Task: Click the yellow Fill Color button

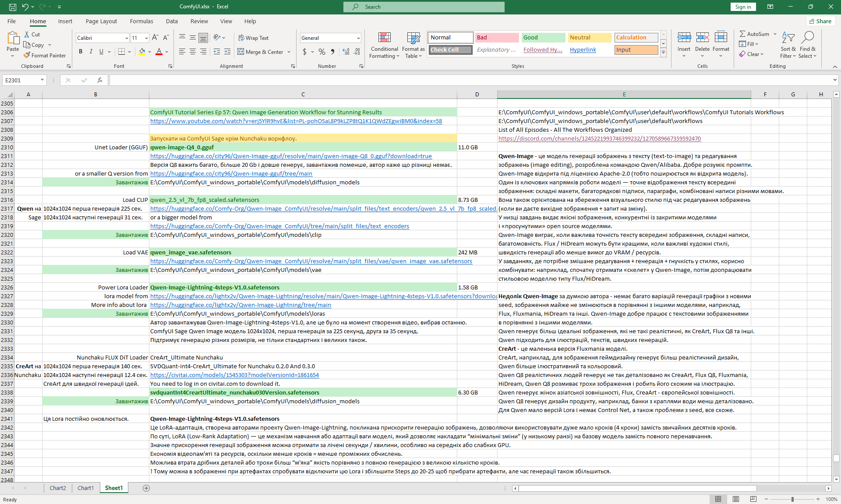Action: [x=142, y=52]
